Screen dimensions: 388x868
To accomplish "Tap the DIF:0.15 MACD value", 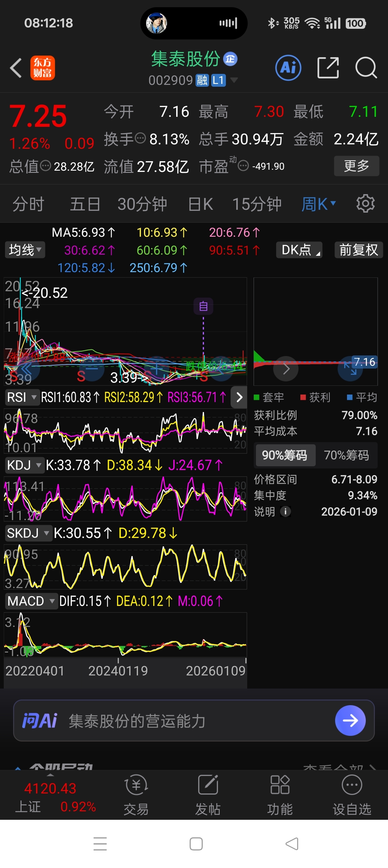I will pos(85,601).
